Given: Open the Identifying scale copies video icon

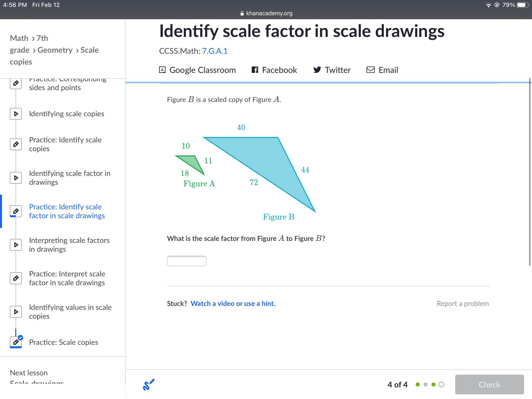Looking at the screenshot, I should (16, 114).
